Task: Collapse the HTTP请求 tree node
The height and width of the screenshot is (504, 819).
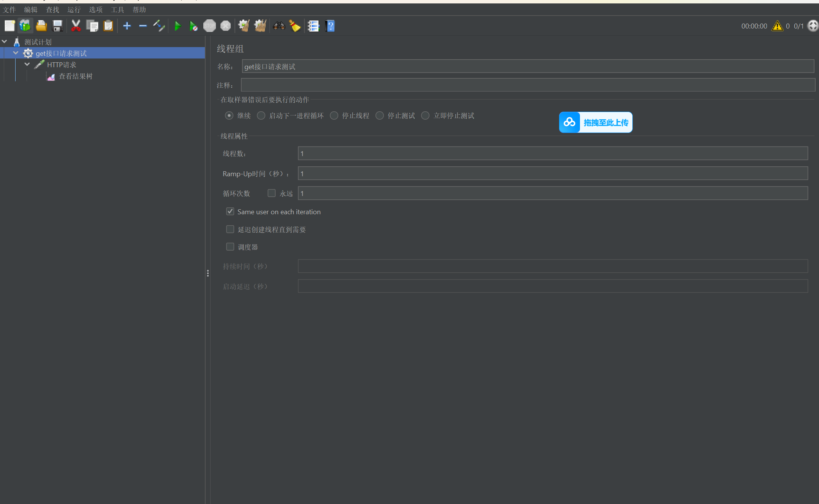Action: click(27, 65)
